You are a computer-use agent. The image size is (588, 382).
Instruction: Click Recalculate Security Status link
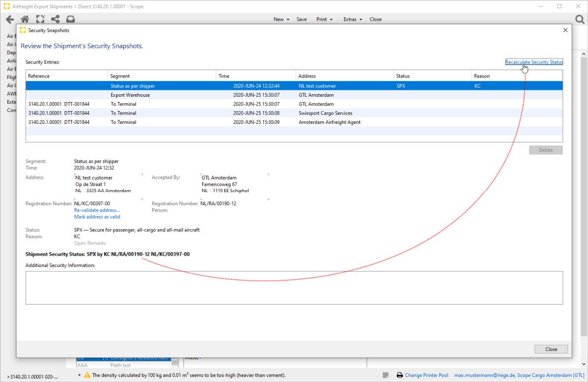[534, 62]
